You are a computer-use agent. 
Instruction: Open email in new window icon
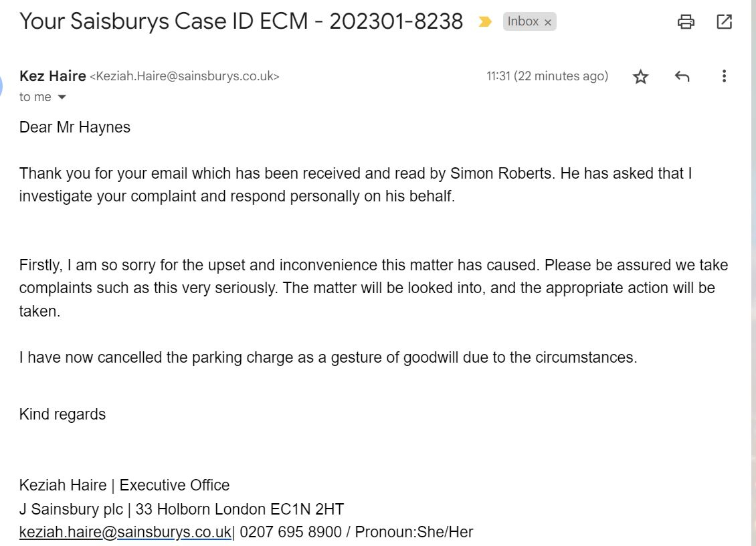(724, 21)
